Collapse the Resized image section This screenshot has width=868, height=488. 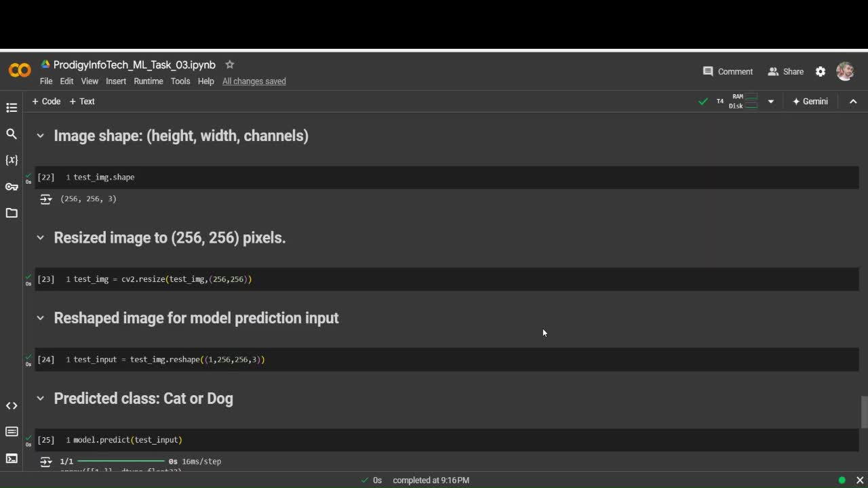click(40, 238)
